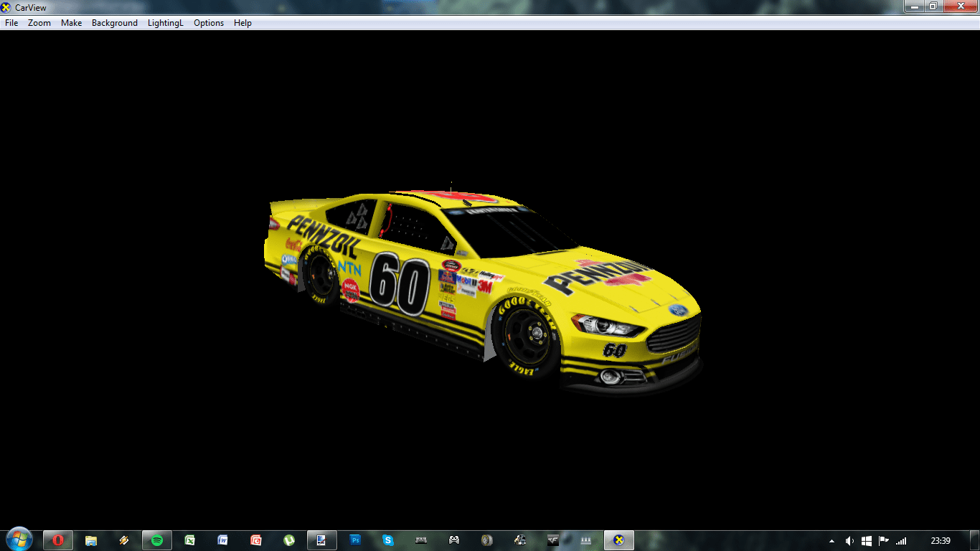980x551 pixels.
Task: Click the tire wheel taskbar icon
Action: pos(487,540)
